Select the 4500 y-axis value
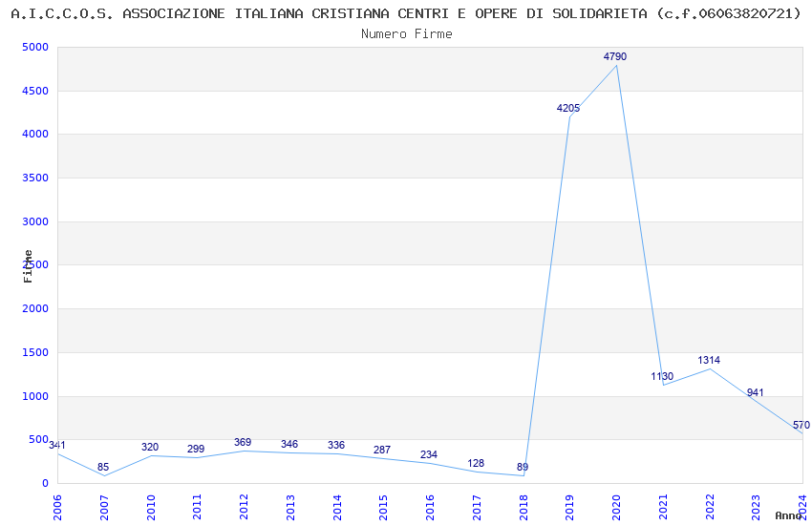Image resolution: width=812 pixels, height=525 pixels. (x=35, y=91)
